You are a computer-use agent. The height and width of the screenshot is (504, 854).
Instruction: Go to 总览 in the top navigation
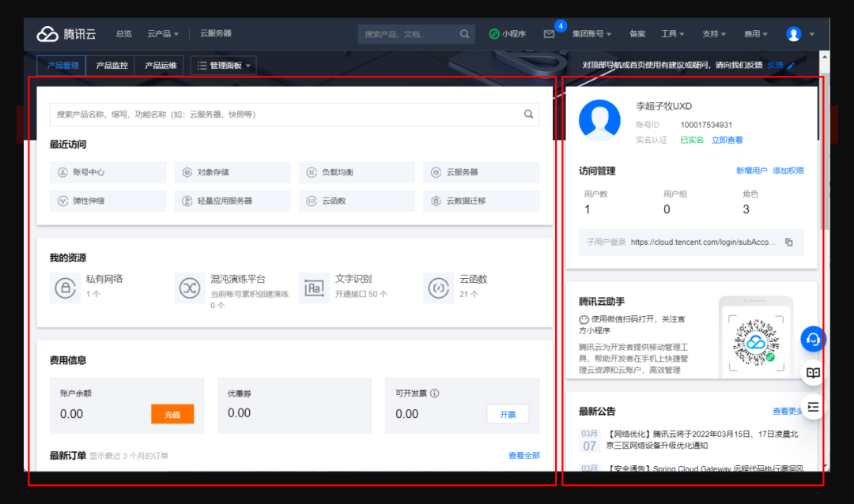coord(123,34)
